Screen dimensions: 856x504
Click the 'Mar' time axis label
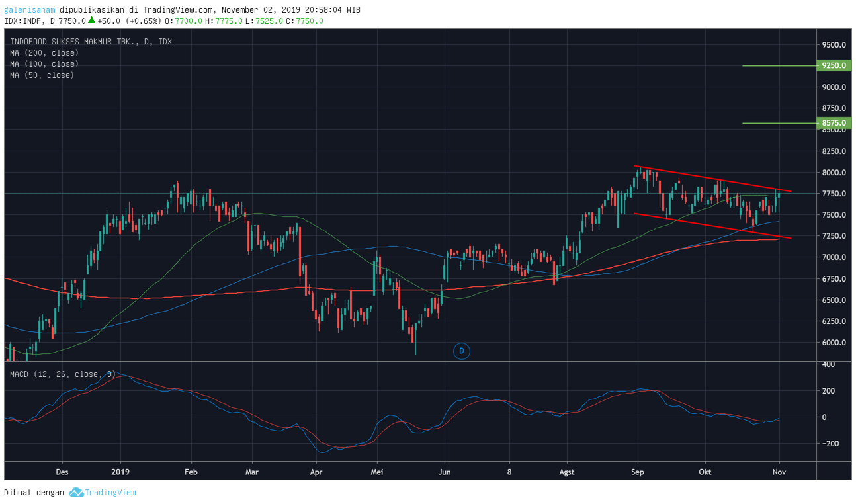coord(252,472)
